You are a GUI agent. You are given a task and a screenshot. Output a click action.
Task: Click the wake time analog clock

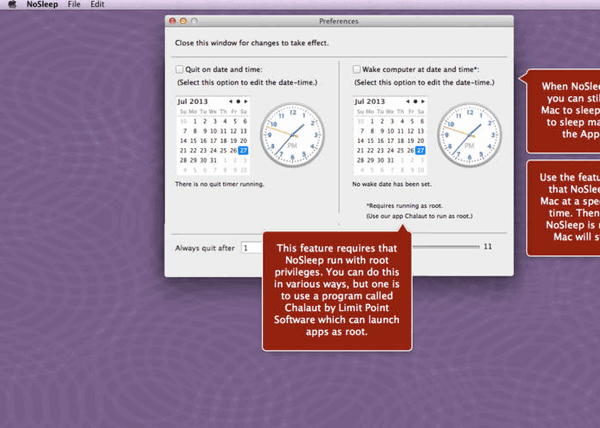point(470,135)
